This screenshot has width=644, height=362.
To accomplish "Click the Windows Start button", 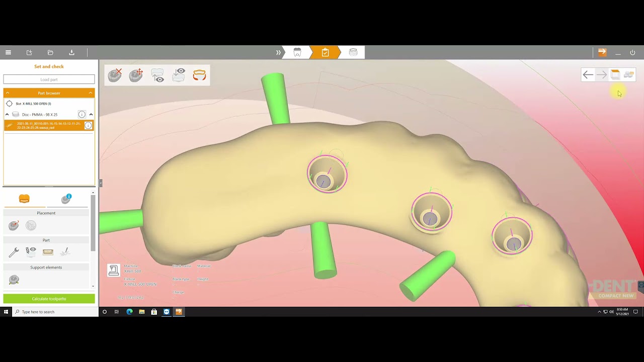I will click(6, 312).
